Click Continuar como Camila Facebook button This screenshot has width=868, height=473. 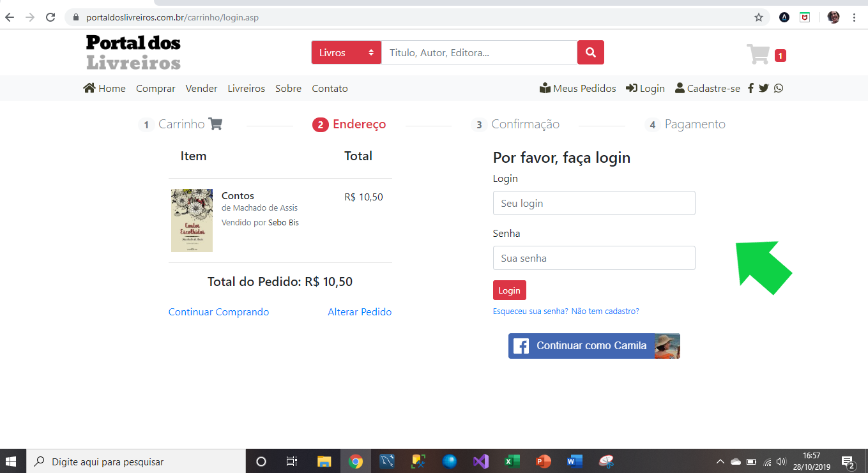pos(594,346)
